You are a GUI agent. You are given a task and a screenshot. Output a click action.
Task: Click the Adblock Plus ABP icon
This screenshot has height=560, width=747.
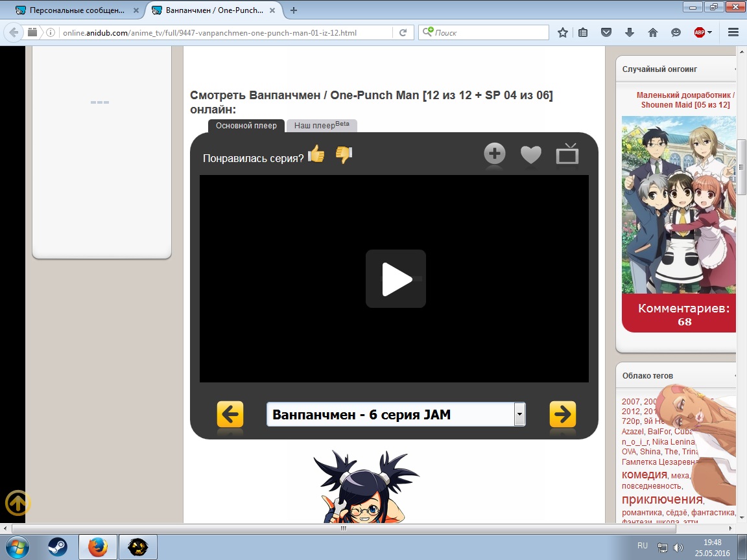[x=700, y=32]
